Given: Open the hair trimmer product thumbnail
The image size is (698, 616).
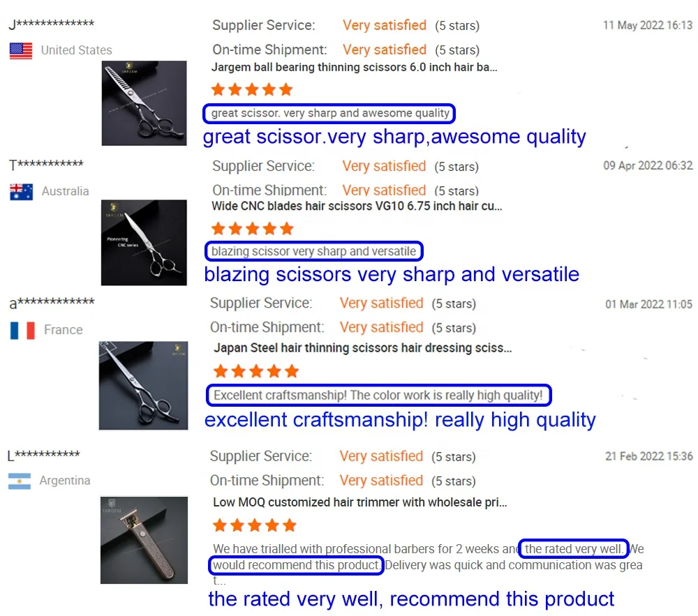Looking at the screenshot, I should click(144, 540).
